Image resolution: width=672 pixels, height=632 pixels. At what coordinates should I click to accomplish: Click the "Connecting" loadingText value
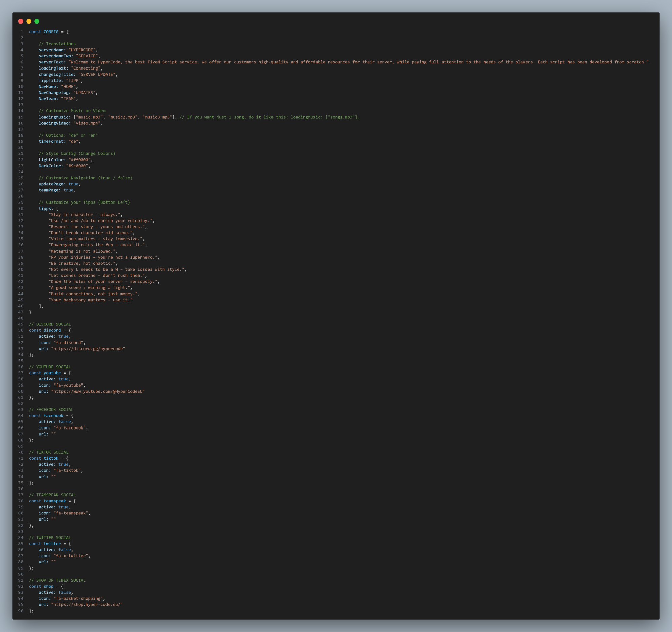point(86,68)
